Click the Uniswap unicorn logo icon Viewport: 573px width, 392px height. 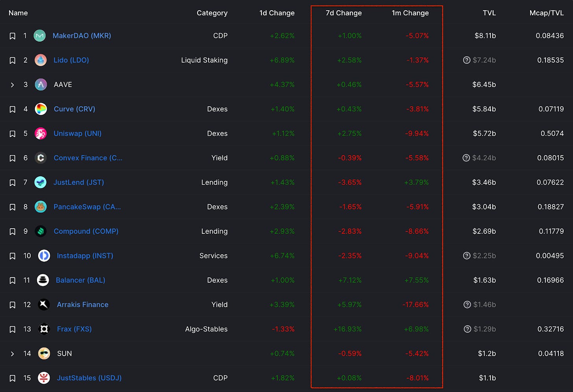41,133
